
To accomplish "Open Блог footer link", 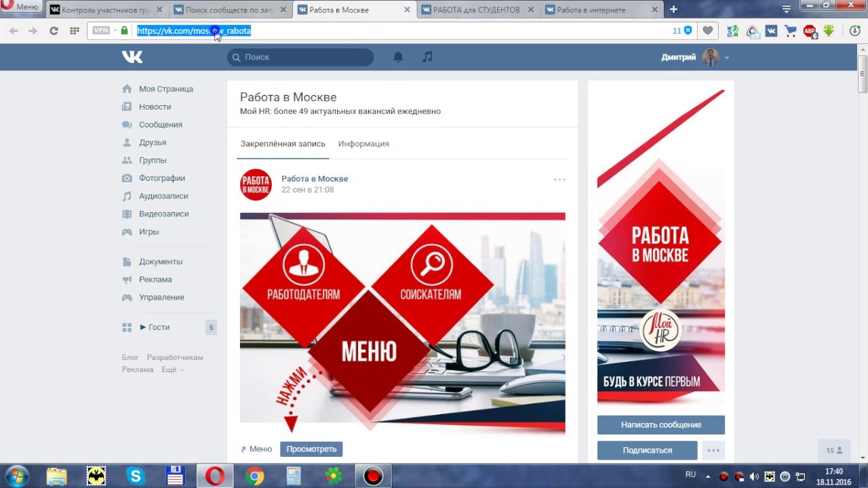I will [130, 357].
